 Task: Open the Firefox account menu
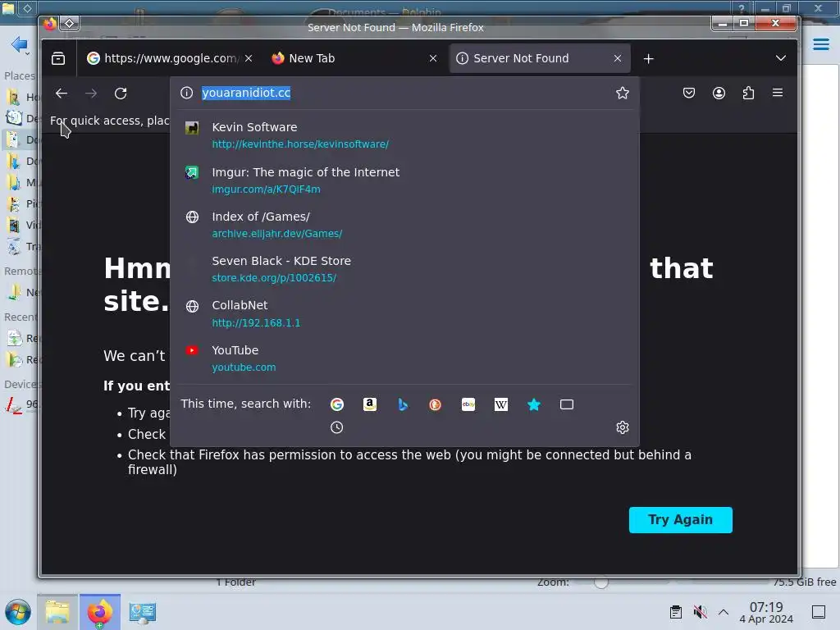tap(719, 93)
